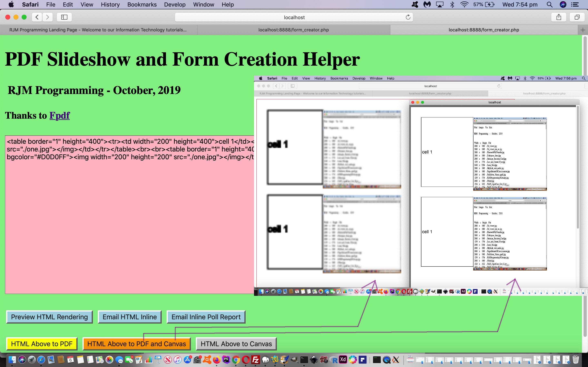This screenshot has width=588, height=367.
Task: Click the Share toolbar icon
Action: [559, 17]
